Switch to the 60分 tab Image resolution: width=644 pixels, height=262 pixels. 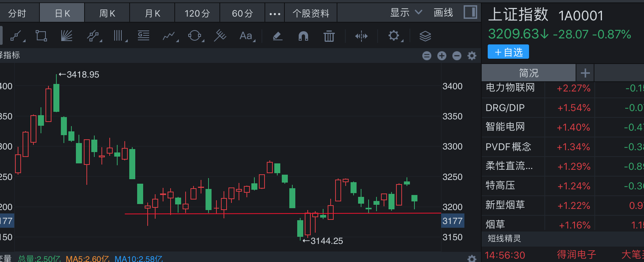point(242,14)
